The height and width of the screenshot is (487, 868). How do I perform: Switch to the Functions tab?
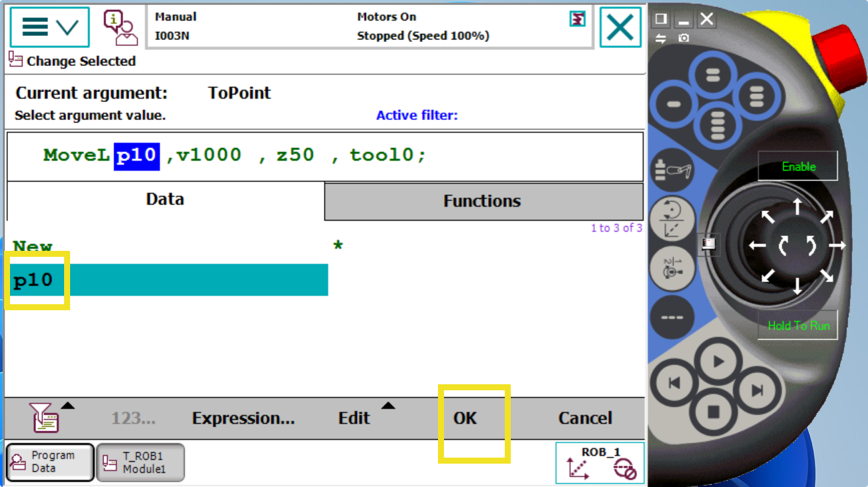pyautogui.click(x=482, y=201)
